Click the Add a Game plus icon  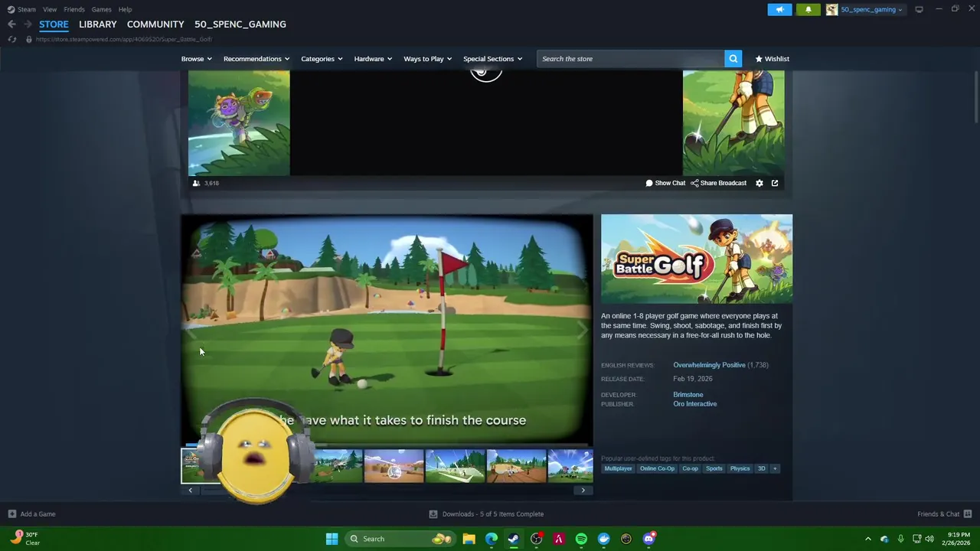click(11, 514)
